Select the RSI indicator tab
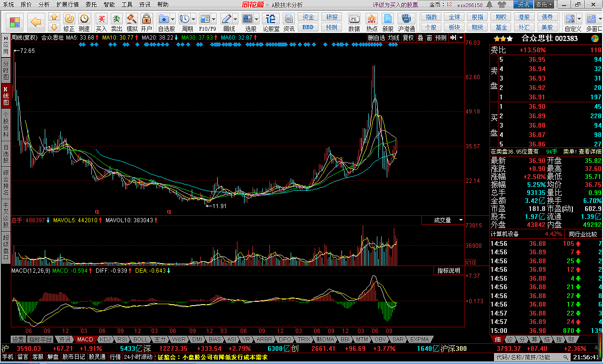The image size is (603, 364). 122,339
